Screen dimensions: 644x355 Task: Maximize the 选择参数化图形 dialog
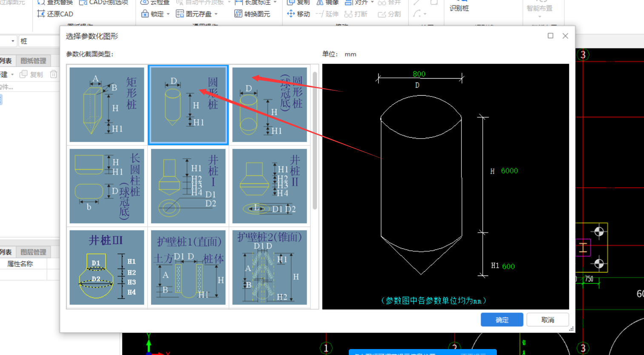pyautogui.click(x=550, y=36)
